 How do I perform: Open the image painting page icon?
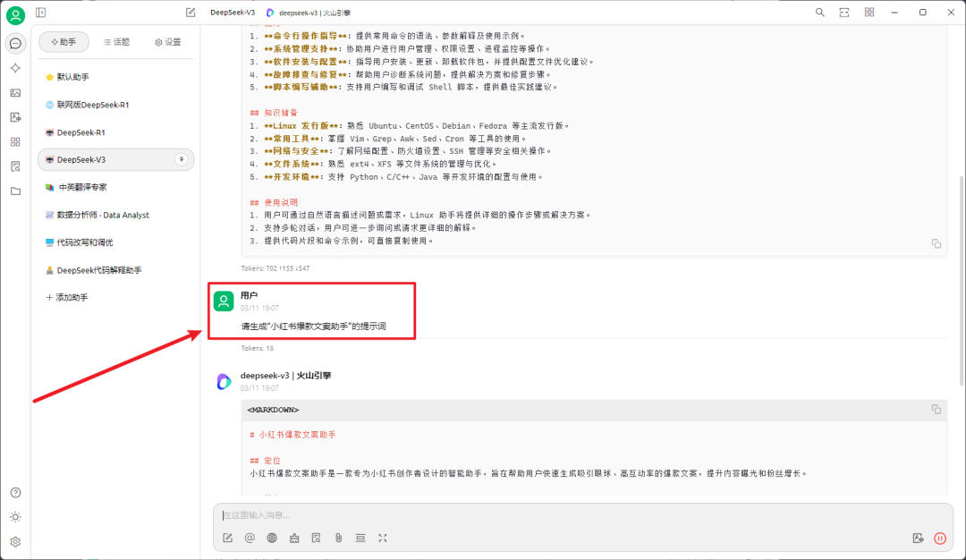pos(15,92)
